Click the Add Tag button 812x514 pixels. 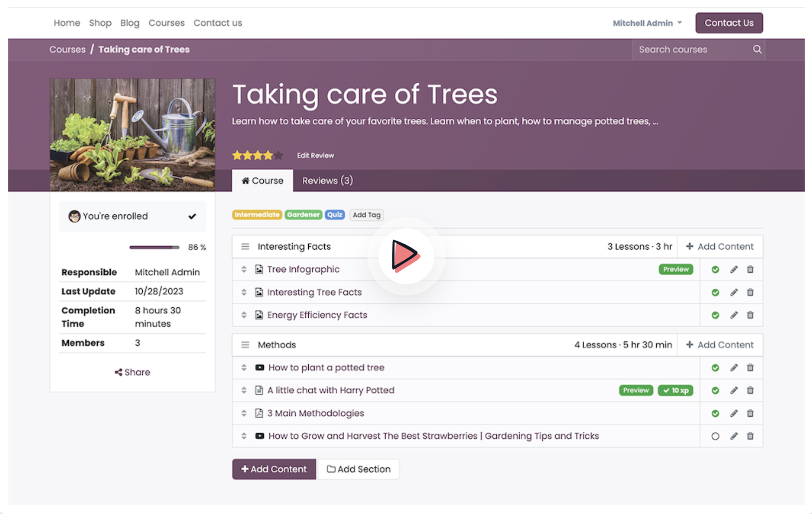click(x=366, y=215)
